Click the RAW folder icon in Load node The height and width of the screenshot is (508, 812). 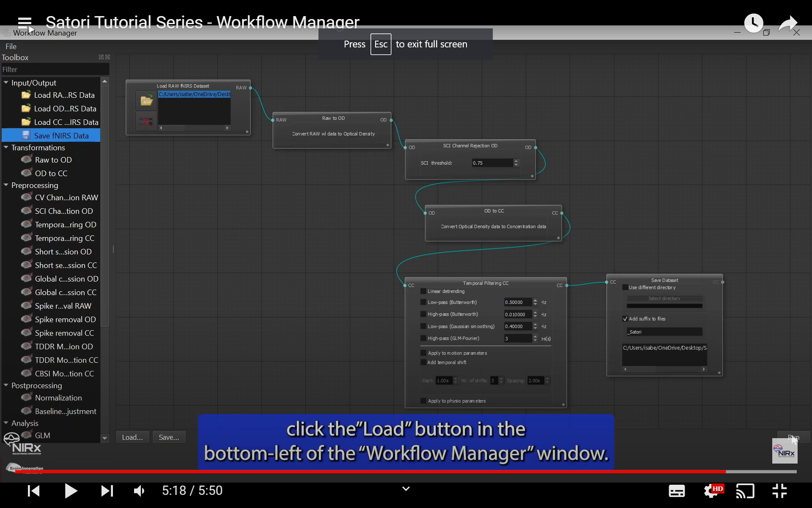[x=146, y=101]
